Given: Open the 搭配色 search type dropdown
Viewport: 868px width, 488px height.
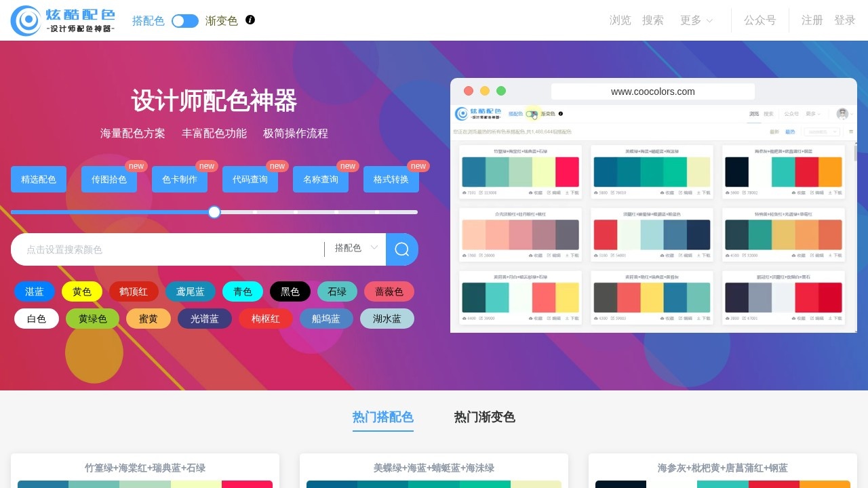Looking at the screenshot, I should pyautogui.click(x=355, y=249).
